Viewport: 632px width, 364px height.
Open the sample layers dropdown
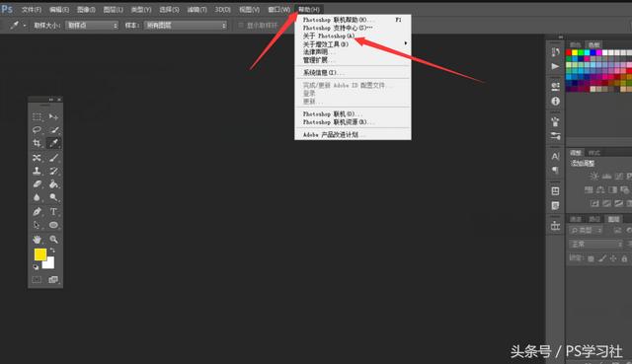coord(186,26)
